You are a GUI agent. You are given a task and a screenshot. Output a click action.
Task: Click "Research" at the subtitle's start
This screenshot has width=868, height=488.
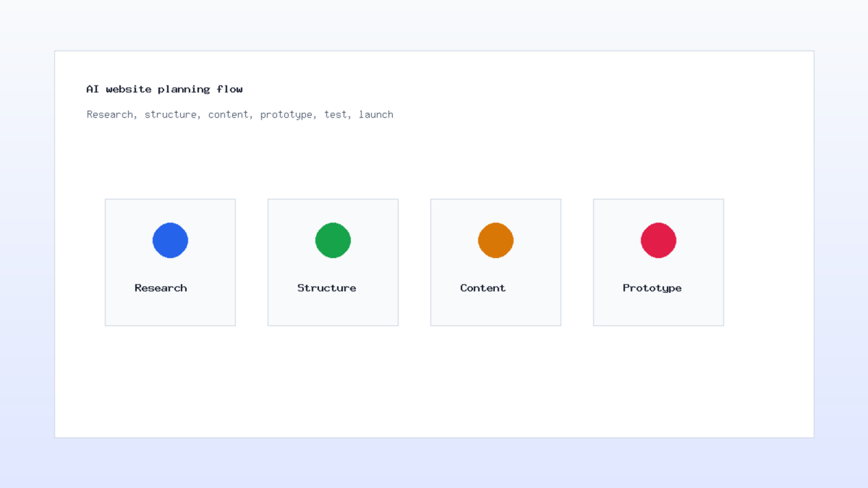(x=110, y=114)
